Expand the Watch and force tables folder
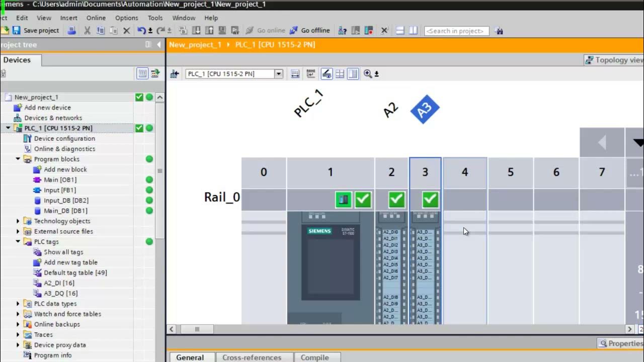Image resolution: width=644 pixels, height=362 pixels. coord(18,314)
